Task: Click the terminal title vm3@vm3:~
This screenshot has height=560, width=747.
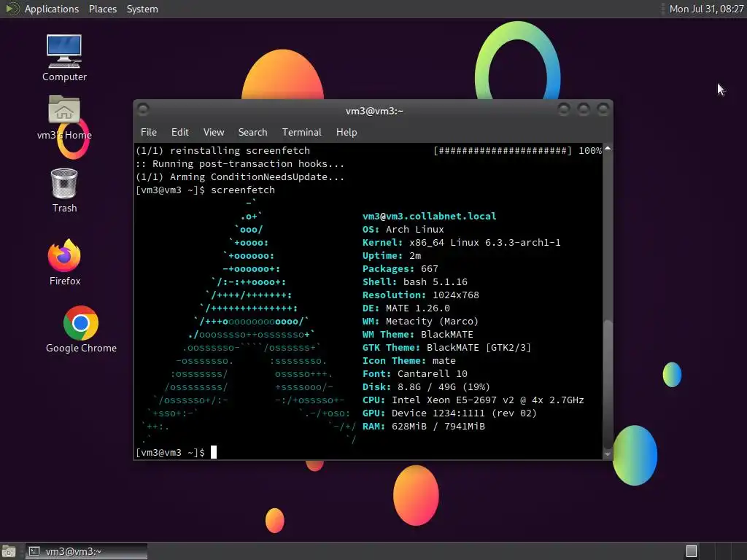Action: 374,111
